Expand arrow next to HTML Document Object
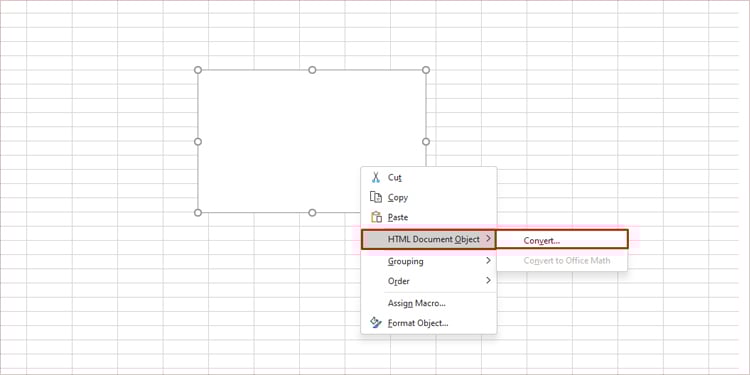 coord(488,238)
